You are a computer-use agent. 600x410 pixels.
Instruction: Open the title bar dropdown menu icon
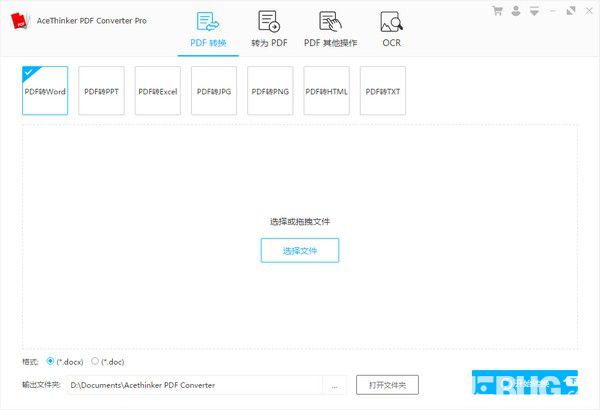click(x=534, y=11)
